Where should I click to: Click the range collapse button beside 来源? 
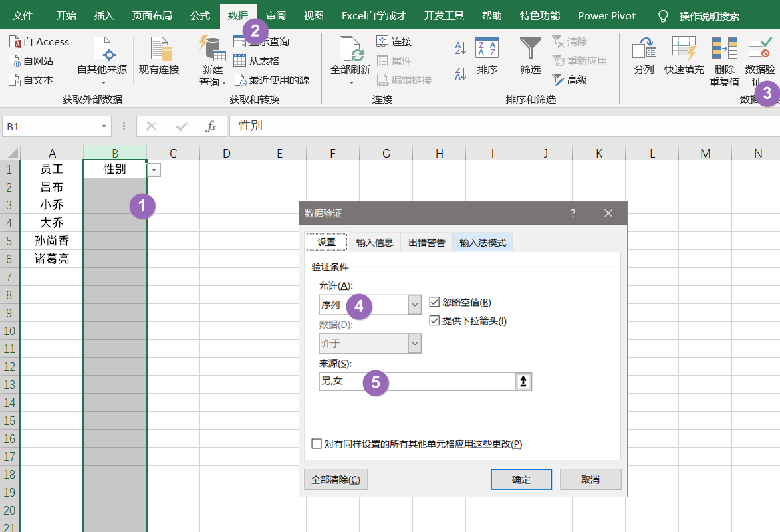523,382
